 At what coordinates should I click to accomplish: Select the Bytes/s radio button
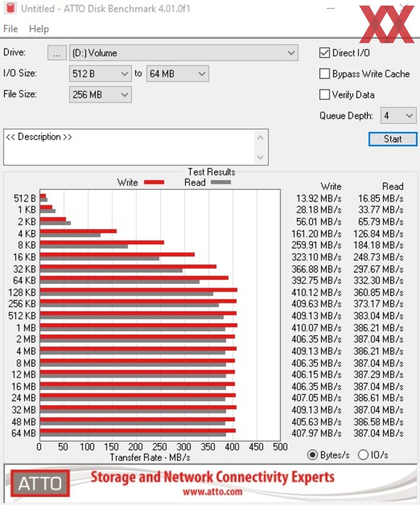[x=312, y=455]
